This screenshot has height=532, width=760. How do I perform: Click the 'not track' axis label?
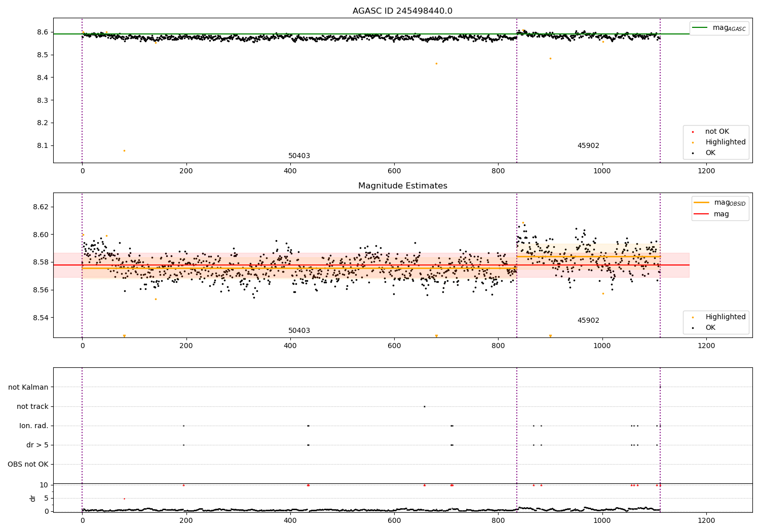pyautogui.click(x=32, y=407)
